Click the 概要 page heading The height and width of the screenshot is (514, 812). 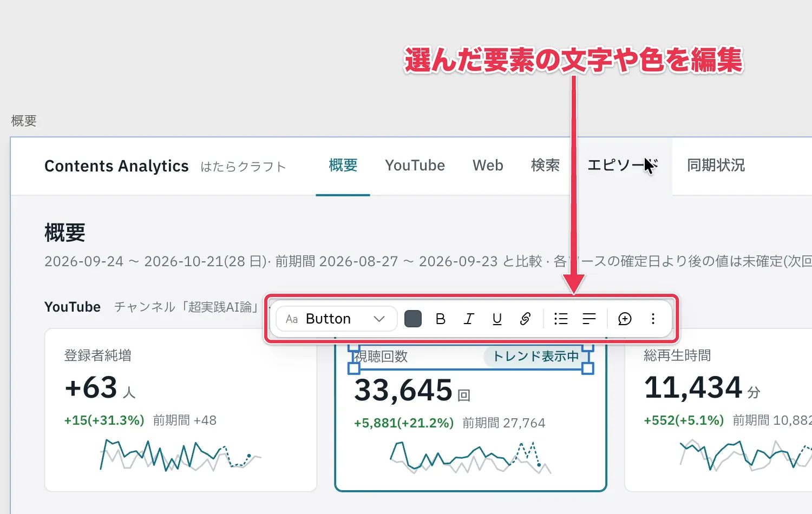coord(65,233)
